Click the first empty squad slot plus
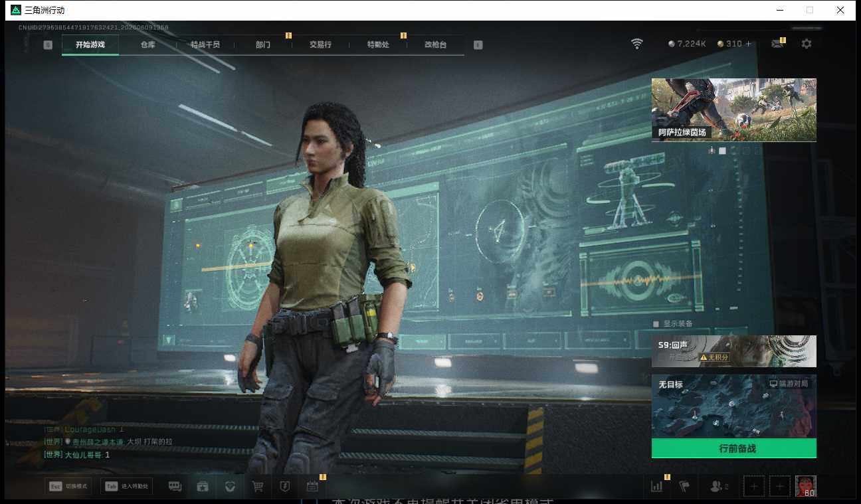This screenshot has width=861, height=504. (x=754, y=487)
